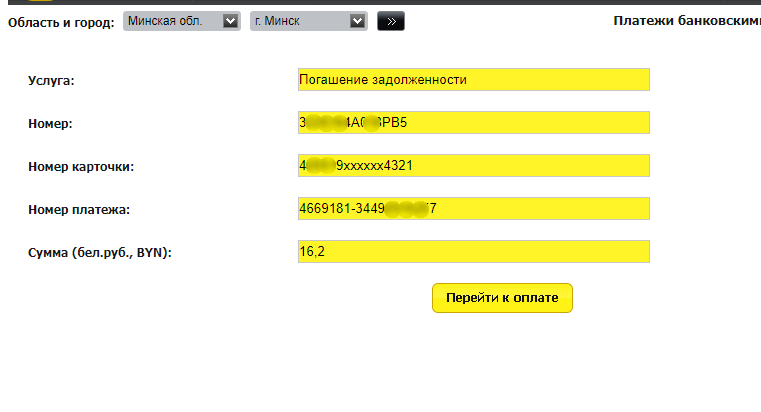
Task: Click the Область и город: label
Action: click(x=61, y=22)
